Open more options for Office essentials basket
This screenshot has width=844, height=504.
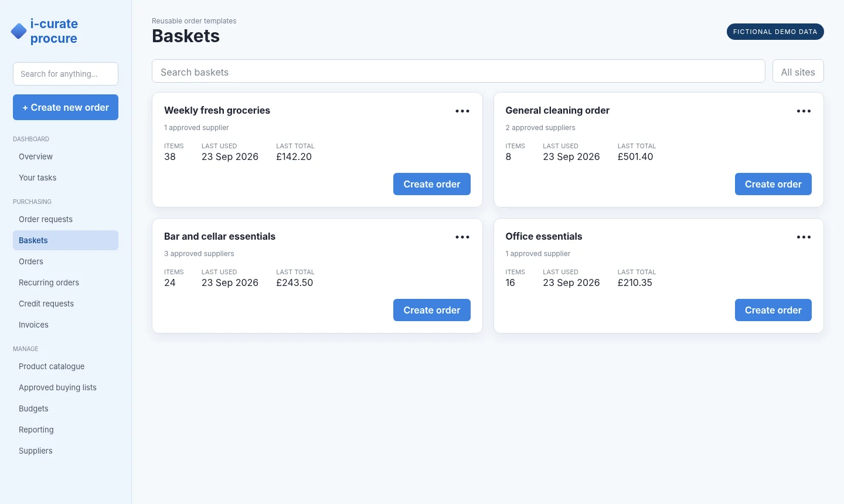pos(804,237)
